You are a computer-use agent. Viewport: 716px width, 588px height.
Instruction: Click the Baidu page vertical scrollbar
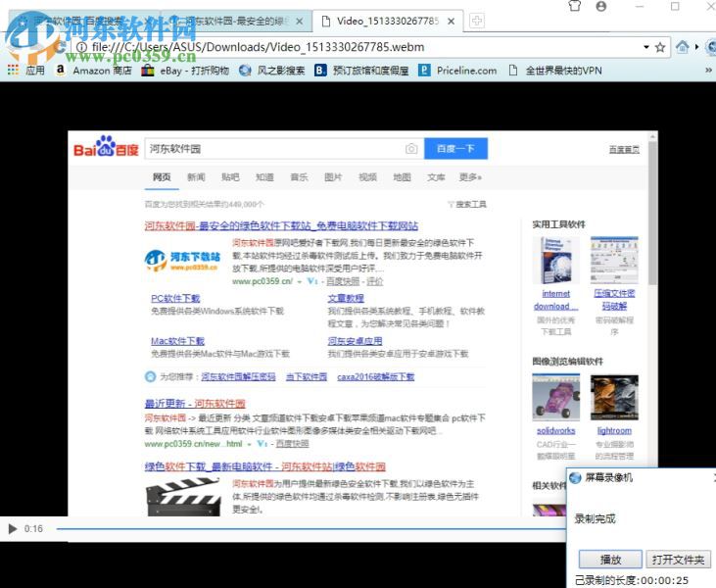click(x=653, y=213)
